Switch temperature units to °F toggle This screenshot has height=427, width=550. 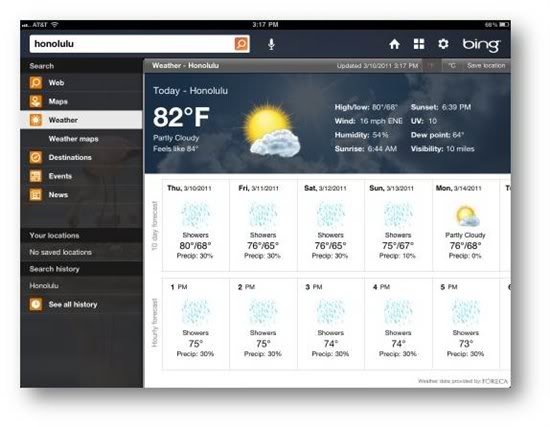coord(432,66)
